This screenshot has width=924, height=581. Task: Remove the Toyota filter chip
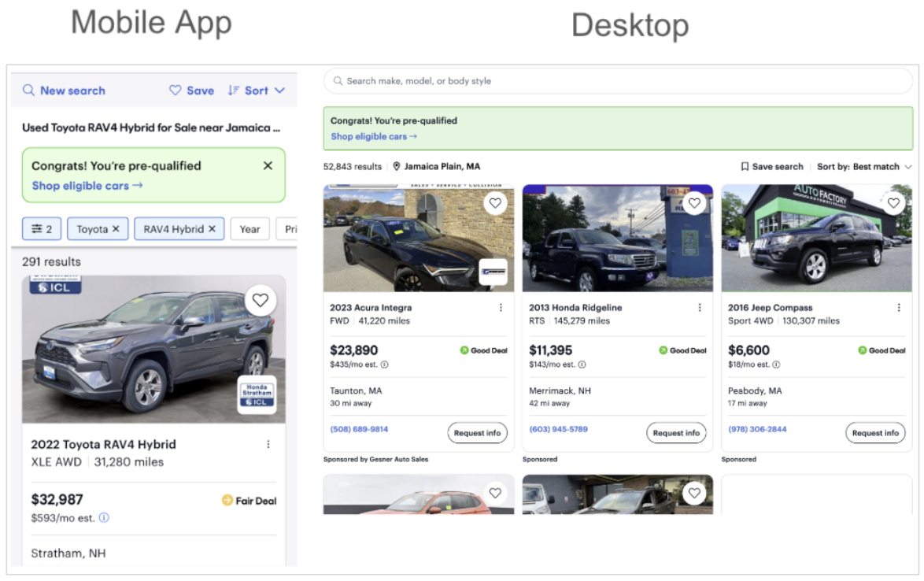click(x=116, y=228)
